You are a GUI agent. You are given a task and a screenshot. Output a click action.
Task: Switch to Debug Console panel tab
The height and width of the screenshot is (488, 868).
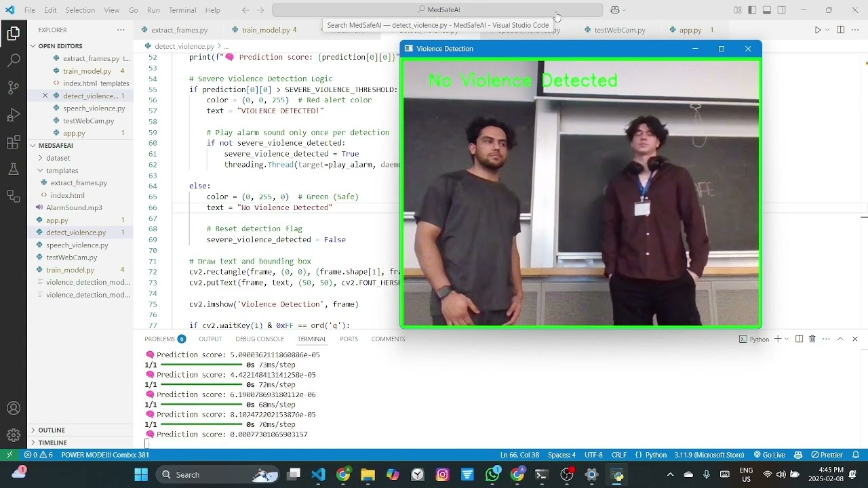(x=260, y=339)
